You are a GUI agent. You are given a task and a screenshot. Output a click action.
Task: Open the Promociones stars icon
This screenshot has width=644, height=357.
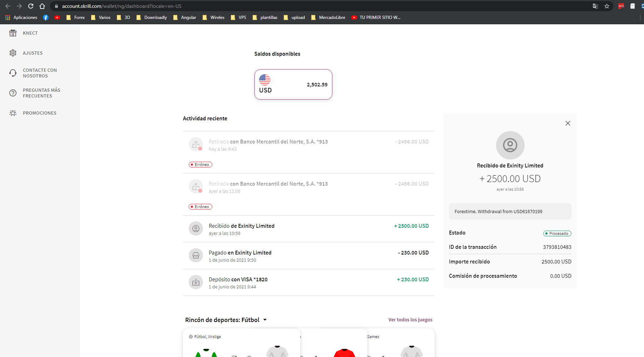point(13,113)
